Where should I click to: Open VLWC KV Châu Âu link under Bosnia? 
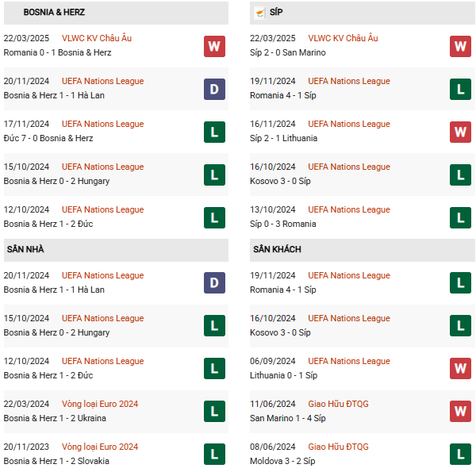(97, 38)
